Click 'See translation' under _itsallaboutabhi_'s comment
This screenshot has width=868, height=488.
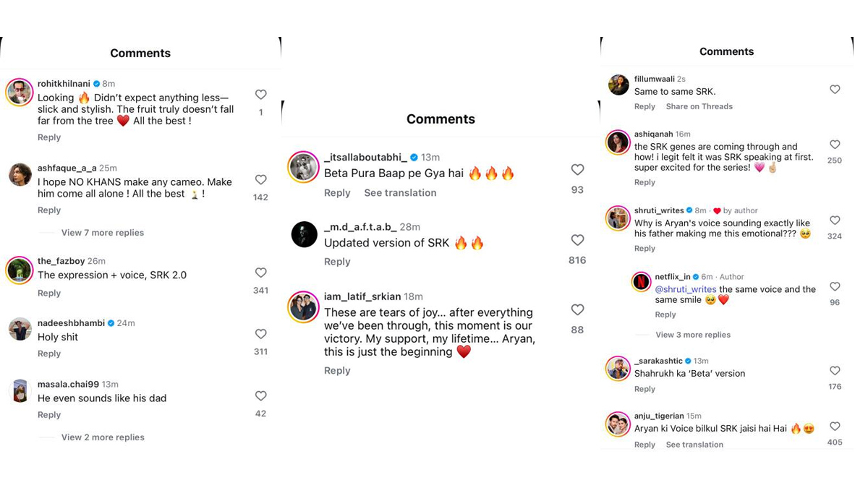point(400,193)
